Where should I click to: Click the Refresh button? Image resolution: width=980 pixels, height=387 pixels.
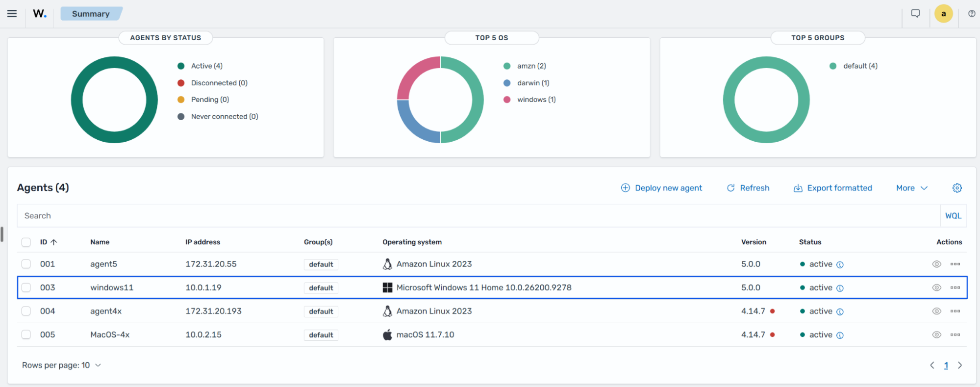point(748,188)
